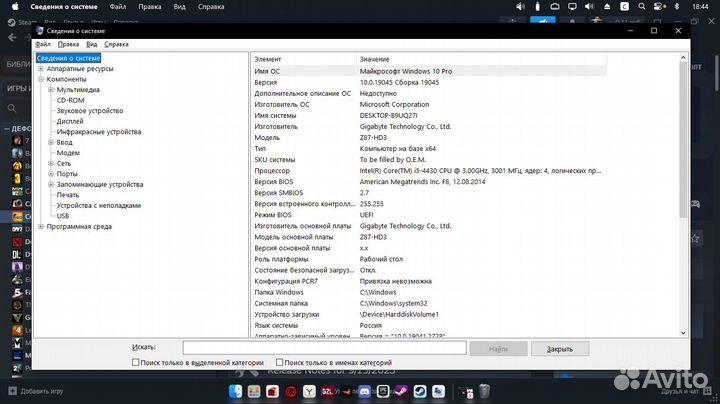The width and height of the screenshot is (720, 404).
Task: Collapse the Компоненты node
Action: pyautogui.click(x=41, y=79)
